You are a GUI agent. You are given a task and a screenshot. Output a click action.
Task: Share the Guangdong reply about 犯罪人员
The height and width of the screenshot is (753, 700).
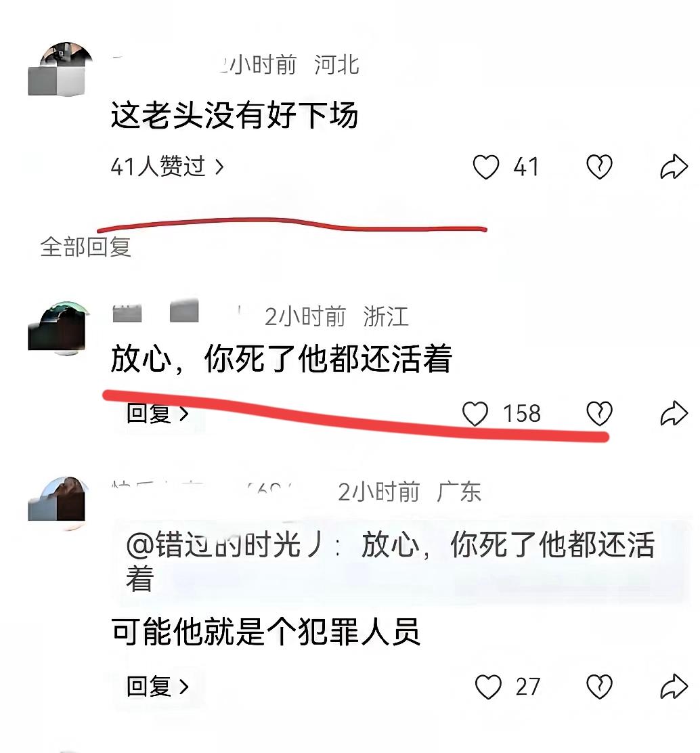[674, 686]
